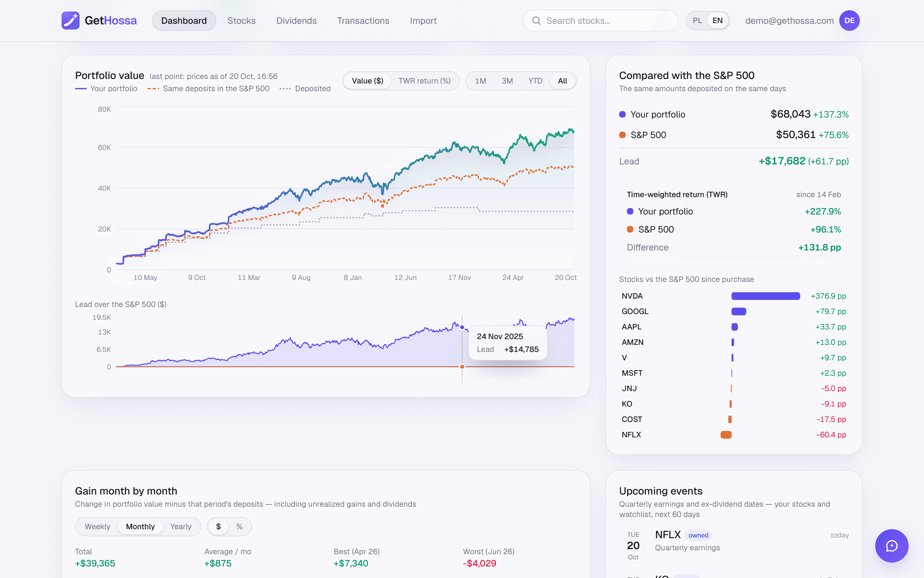Click the GetHossa brand name
The image size is (924, 578).
(110, 21)
